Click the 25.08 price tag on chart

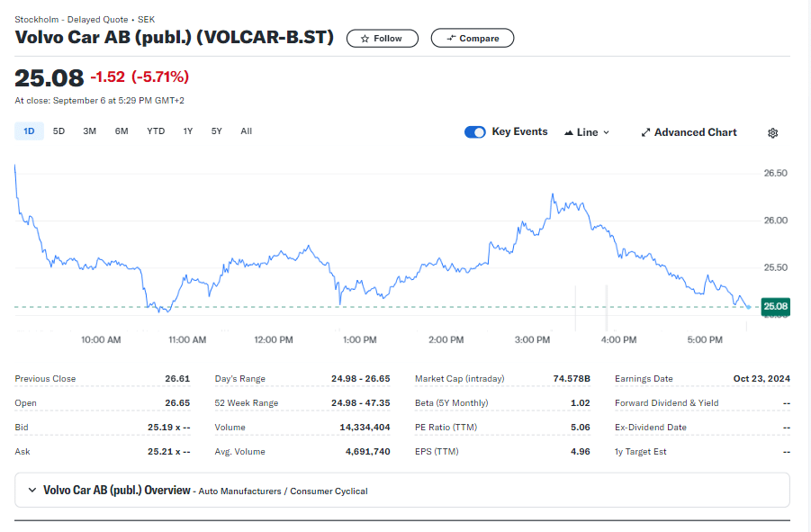click(x=775, y=306)
